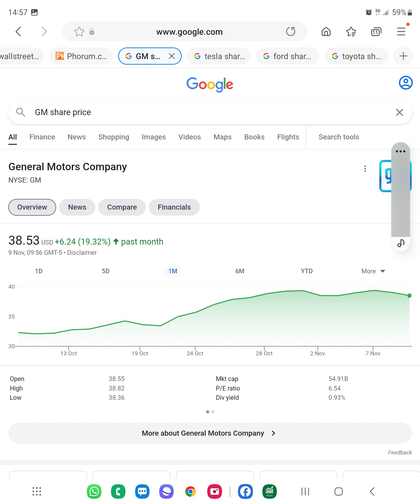Switch to the Phorum.c... tab
Screen dimensions: 420x504
pos(81,56)
